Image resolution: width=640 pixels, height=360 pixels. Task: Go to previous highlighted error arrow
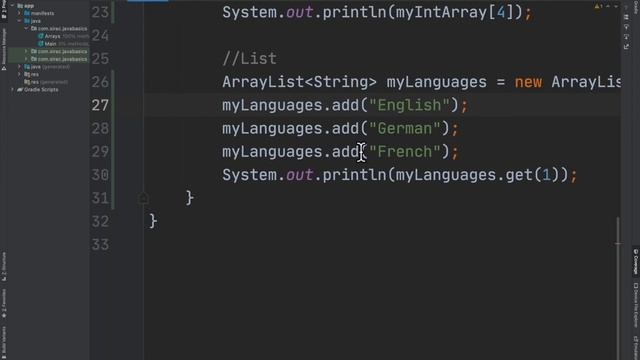click(608, 7)
